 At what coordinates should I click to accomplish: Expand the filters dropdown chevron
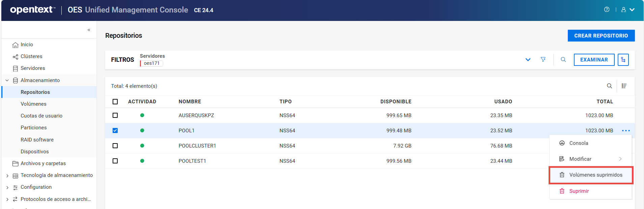pos(528,60)
